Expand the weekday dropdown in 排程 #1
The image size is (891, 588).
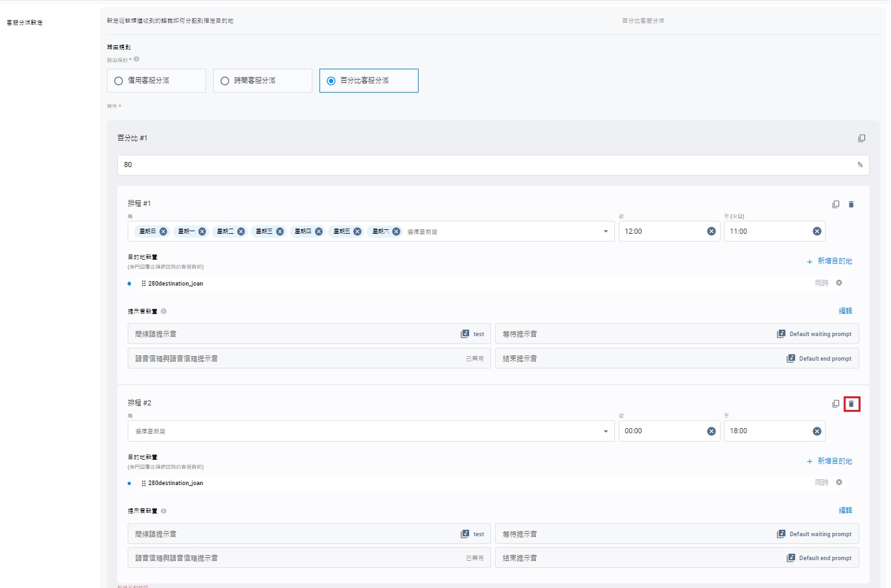606,231
